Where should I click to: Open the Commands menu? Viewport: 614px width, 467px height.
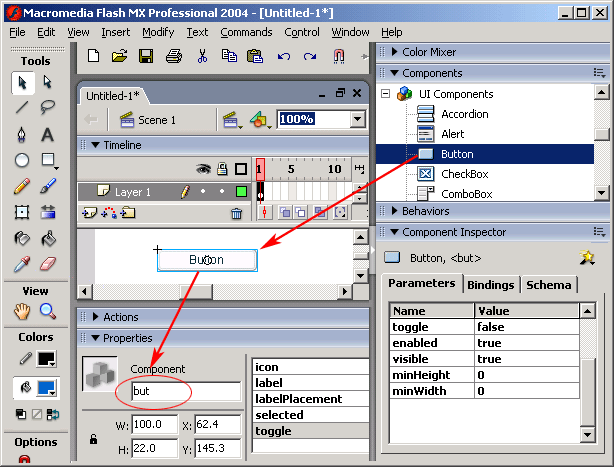(x=246, y=32)
